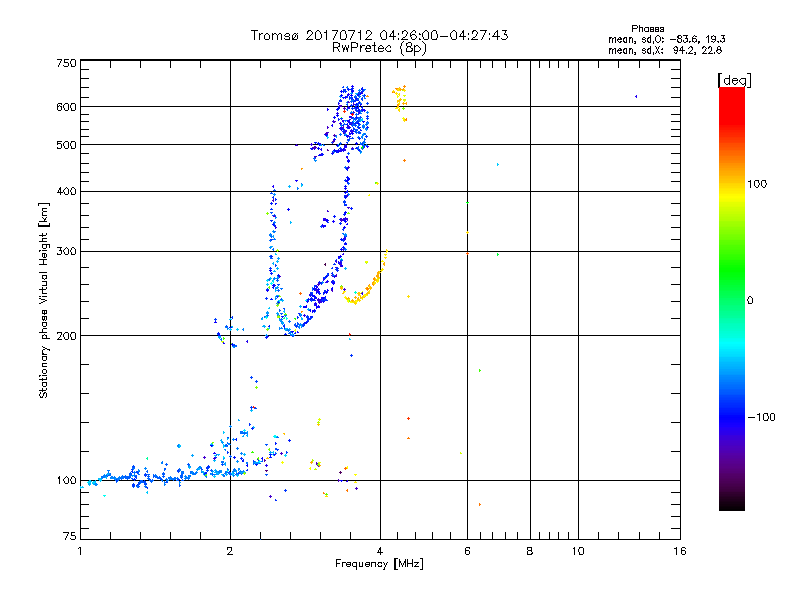Click the y-axis tick label "750"
This screenshot has height=600, width=800.
(66, 63)
